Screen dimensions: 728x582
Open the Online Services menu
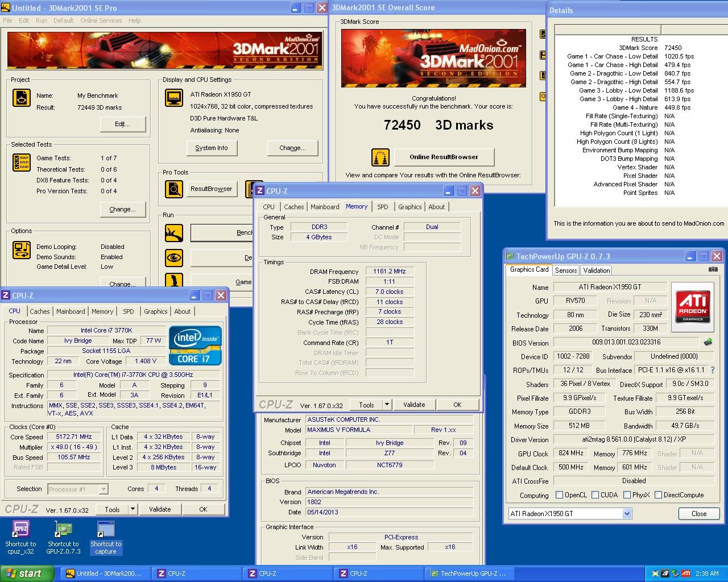(x=101, y=20)
